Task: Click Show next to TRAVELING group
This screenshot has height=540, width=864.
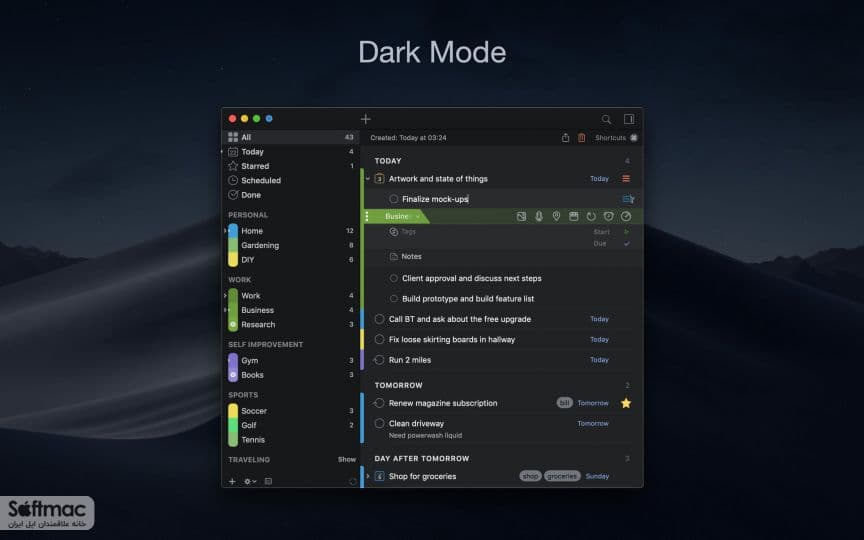Action: click(x=347, y=460)
